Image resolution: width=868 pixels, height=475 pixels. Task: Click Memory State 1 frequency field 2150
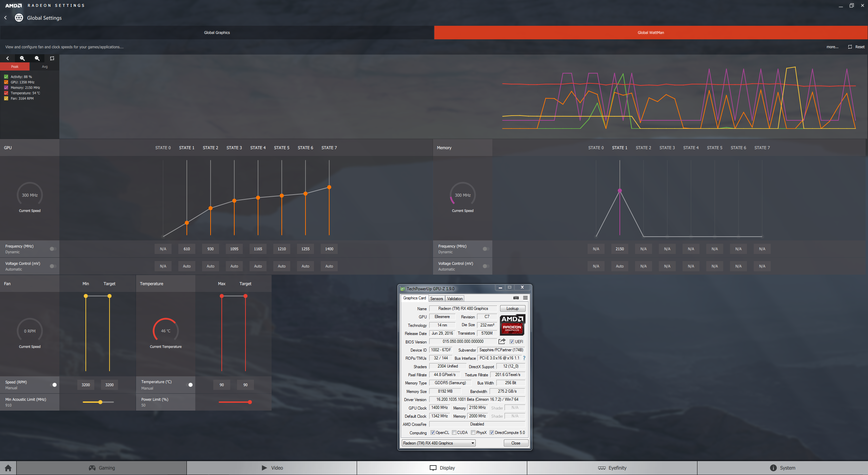(x=620, y=249)
